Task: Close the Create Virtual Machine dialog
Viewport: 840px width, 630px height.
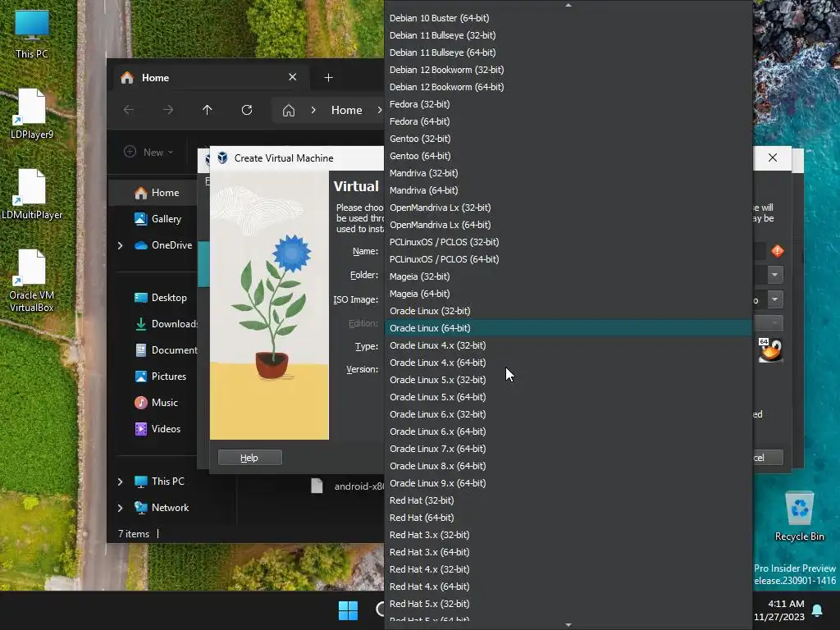Action: [x=773, y=157]
